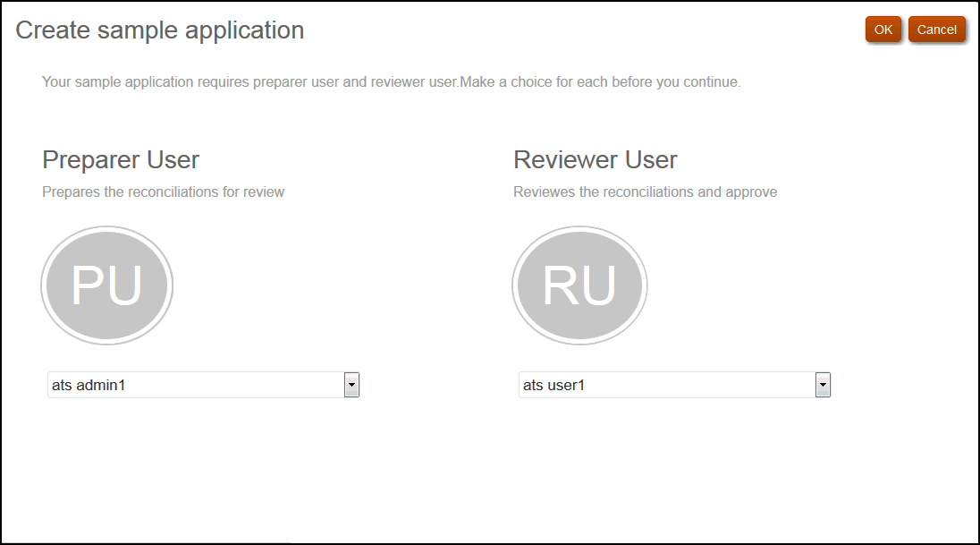Cancel the sample application creation
Viewport: 980px width, 545px height.
click(937, 29)
